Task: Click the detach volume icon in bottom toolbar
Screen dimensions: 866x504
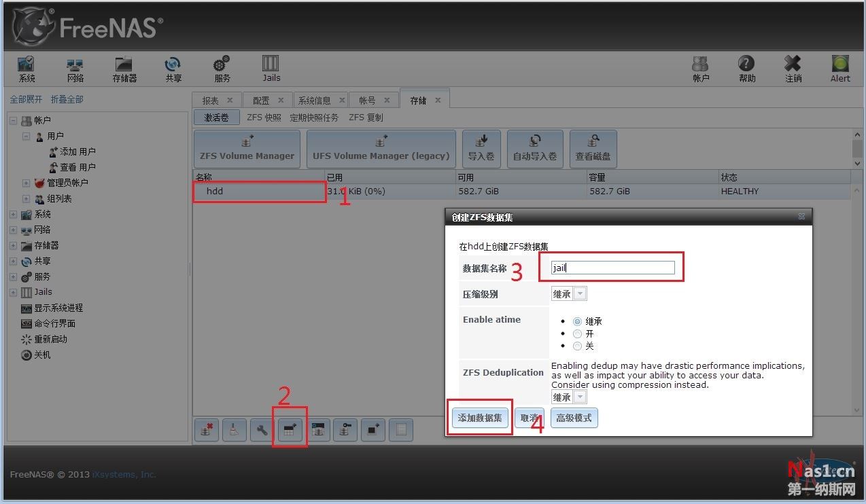Action: 206,429
